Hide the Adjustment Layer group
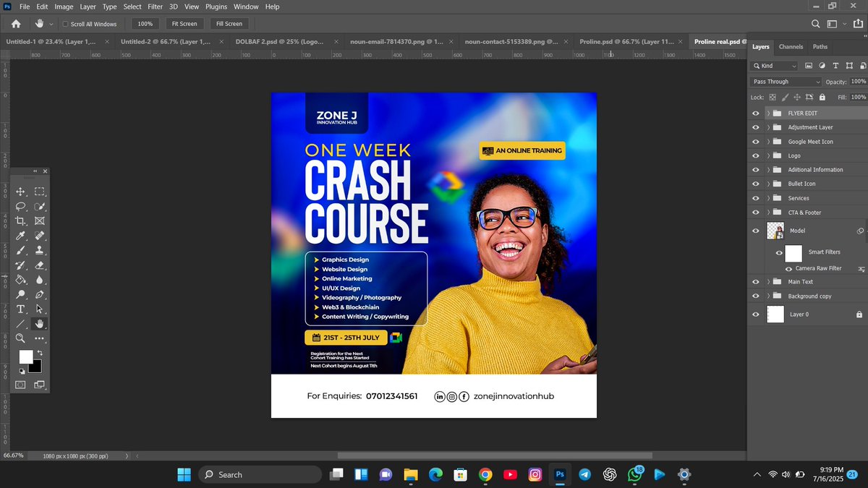The width and height of the screenshot is (868, 488). (756, 127)
